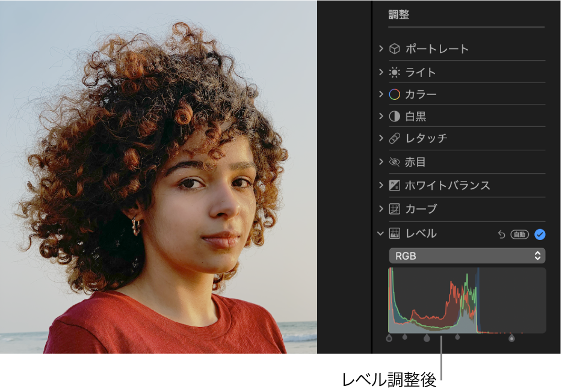Expand the カラー section chevron

click(x=381, y=94)
